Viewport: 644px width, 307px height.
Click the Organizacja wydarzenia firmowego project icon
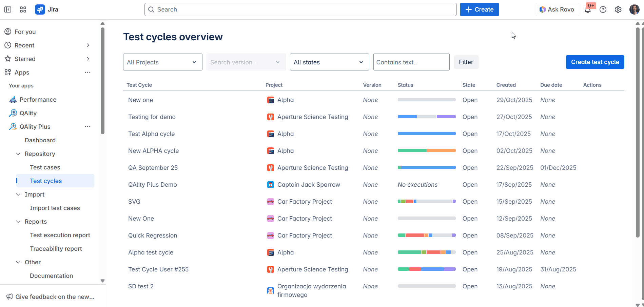(271, 291)
